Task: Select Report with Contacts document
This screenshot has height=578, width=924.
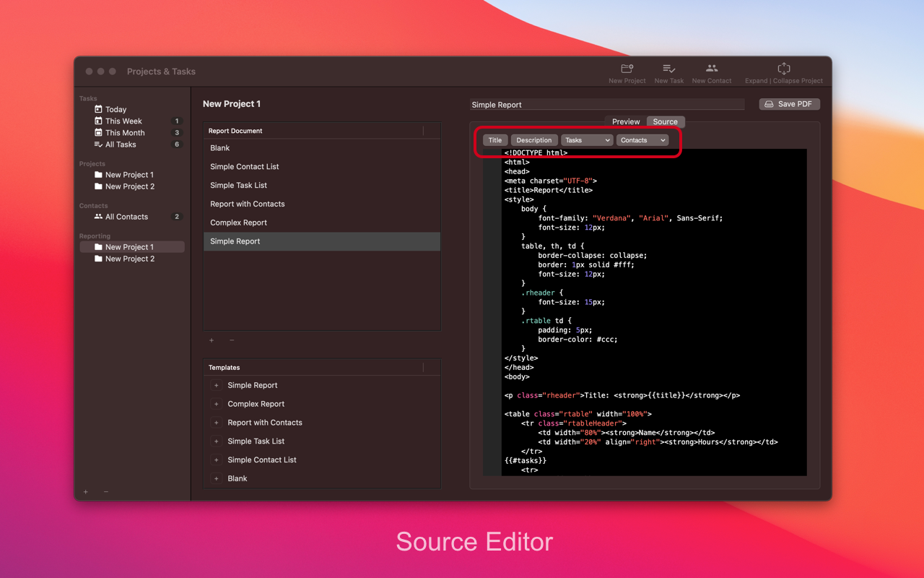Action: [x=248, y=204]
